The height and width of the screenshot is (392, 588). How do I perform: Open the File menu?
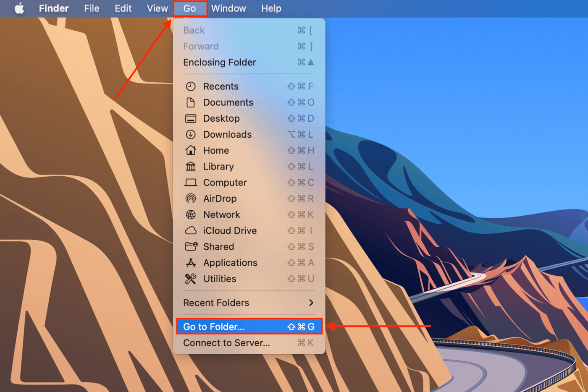coord(92,8)
